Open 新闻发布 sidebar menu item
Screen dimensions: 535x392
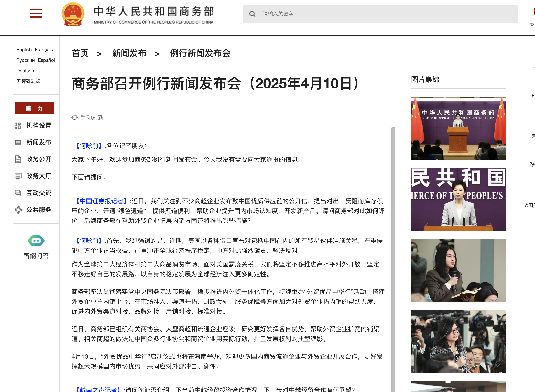[x=39, y=142]
